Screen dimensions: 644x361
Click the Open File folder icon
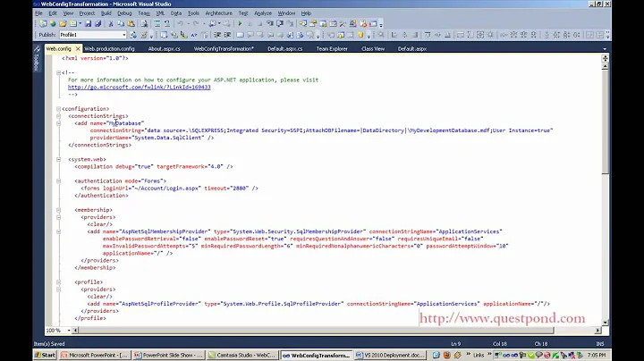point(63,24)
